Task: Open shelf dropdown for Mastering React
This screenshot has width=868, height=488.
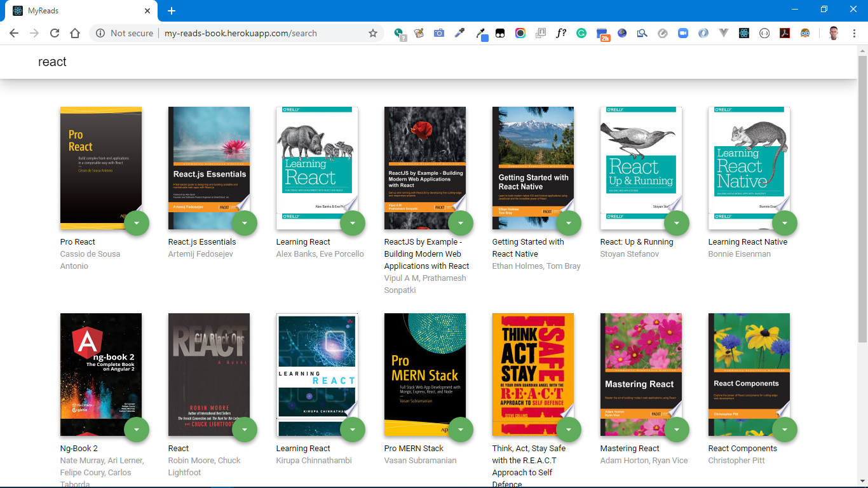Action: coord(677,430)
